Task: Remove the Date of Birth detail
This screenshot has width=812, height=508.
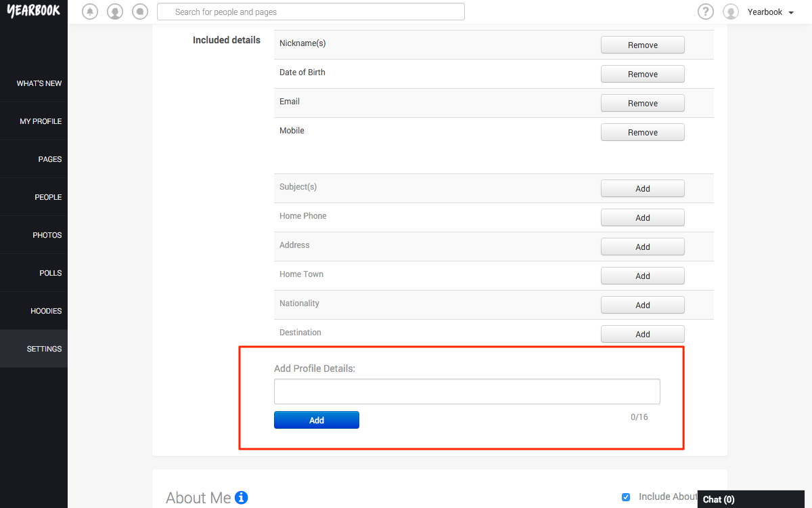Action: (643, 75)
